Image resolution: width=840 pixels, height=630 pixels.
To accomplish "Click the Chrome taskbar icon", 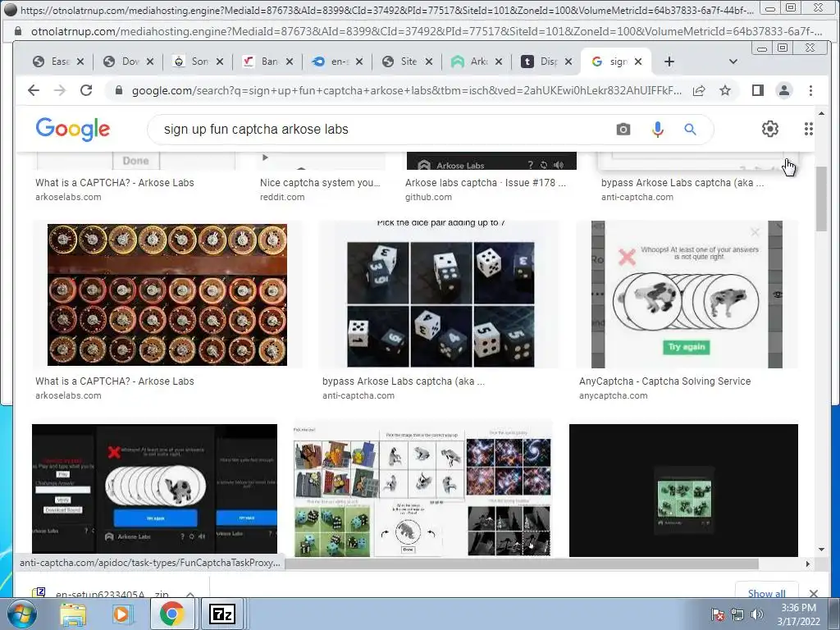I will pyautogui.click(x=171, y=614).
